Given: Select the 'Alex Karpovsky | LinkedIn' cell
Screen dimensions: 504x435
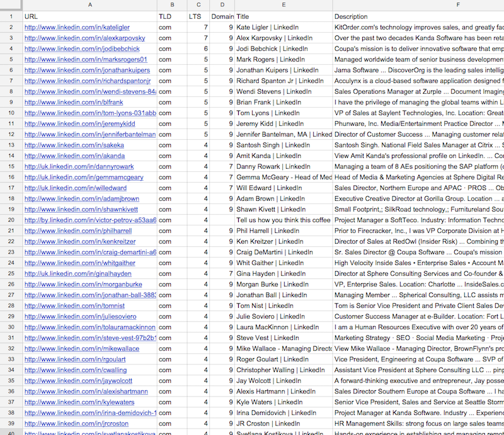Looking at the screenshot, I should (284, 38).
